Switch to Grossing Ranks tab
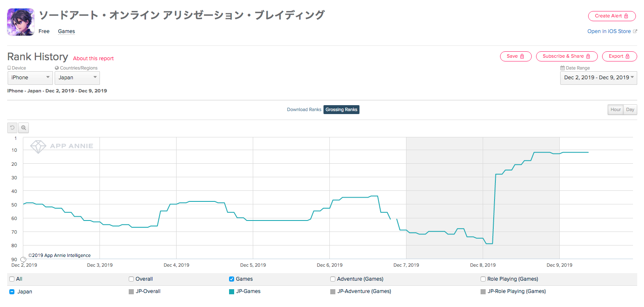Image resolution: width=644 pixels, height=307 pixels. (x=341, y=110)
